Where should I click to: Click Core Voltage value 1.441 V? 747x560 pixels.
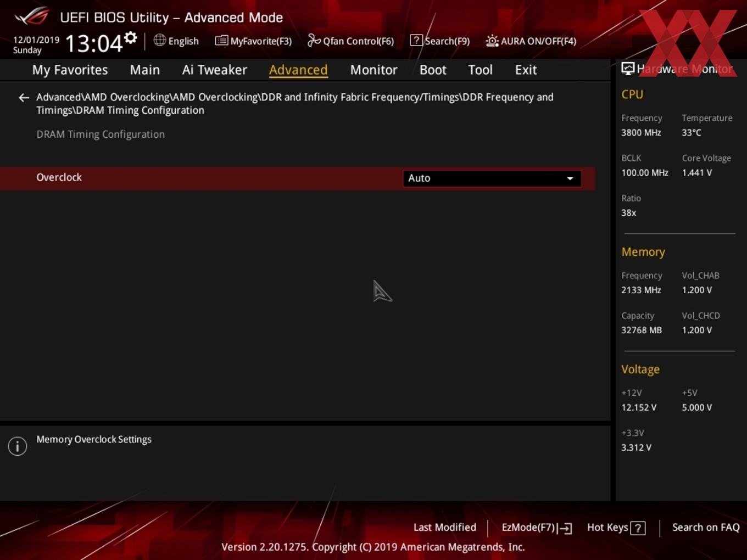pos(697,172)
